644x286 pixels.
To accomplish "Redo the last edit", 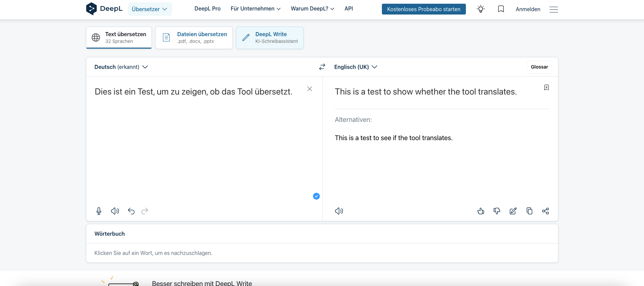I will (x=145, y=211).
